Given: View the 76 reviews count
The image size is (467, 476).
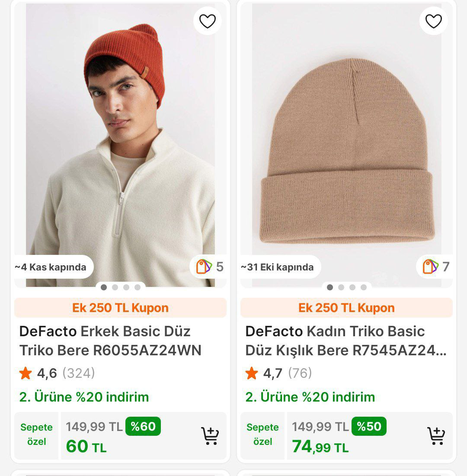Looking at the screenshot, I should (300, 373).
